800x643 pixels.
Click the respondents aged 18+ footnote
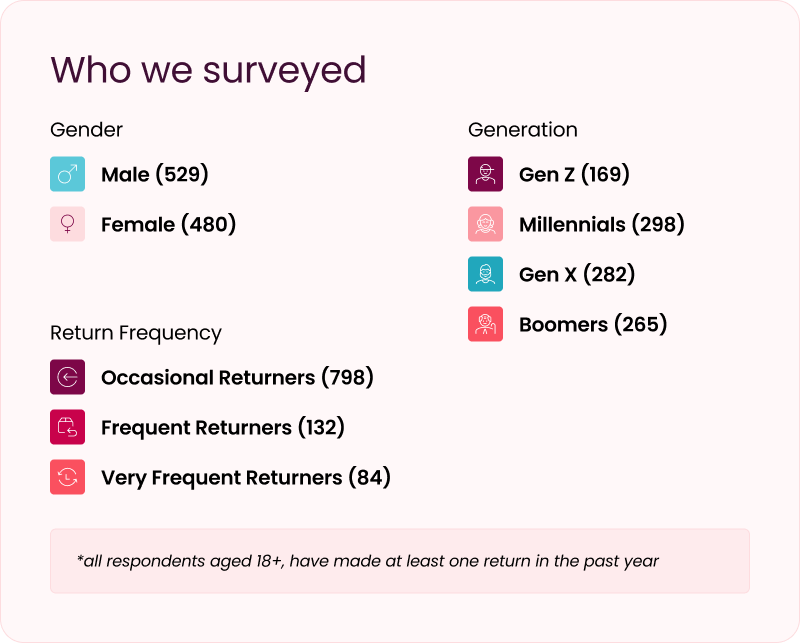(x=368, y=561)
